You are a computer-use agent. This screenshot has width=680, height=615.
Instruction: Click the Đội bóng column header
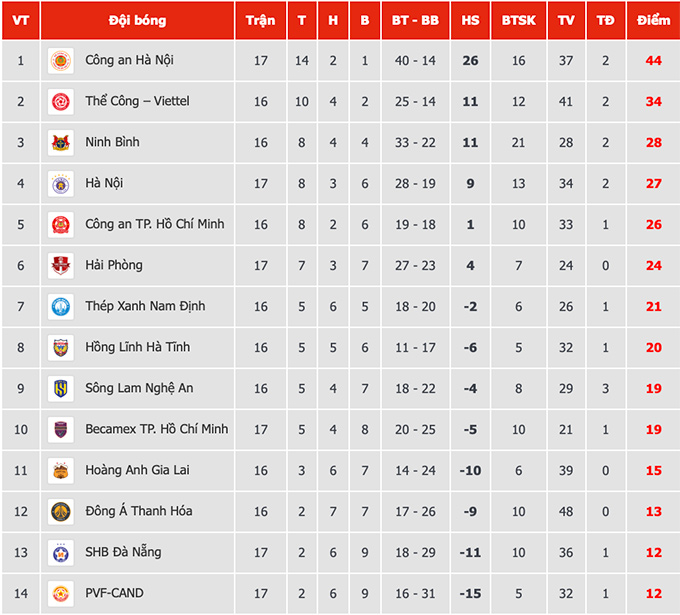click(x=137, y=21)
